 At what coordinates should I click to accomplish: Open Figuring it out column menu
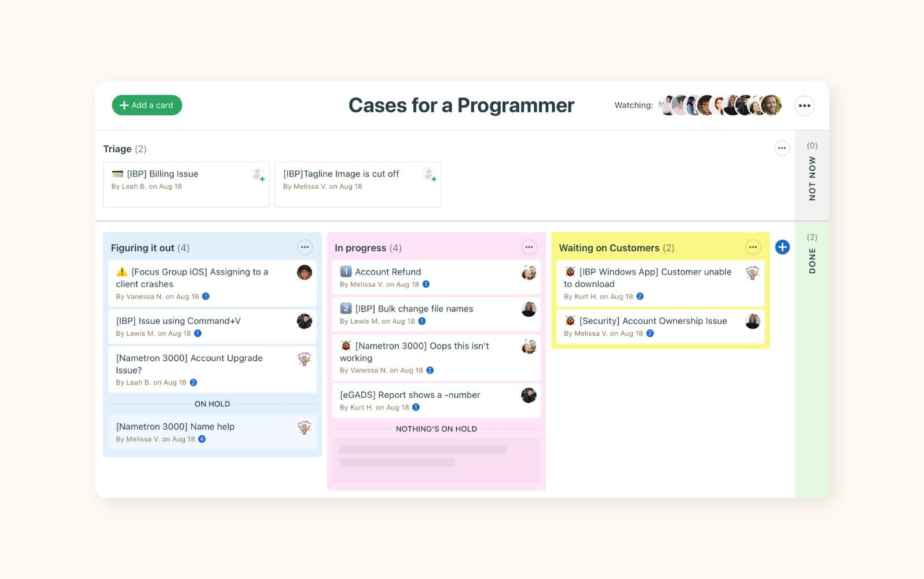pos(305,247)
